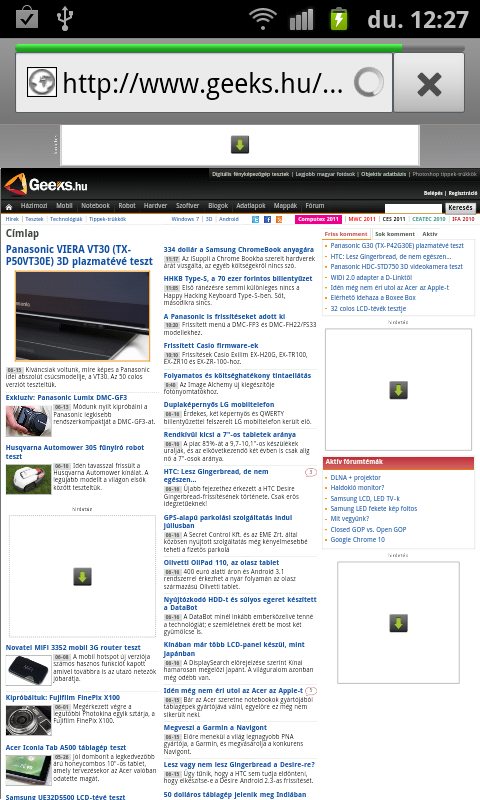Tap the download arrow in top banner
The image size is (480, 800).
click(240, 144)
